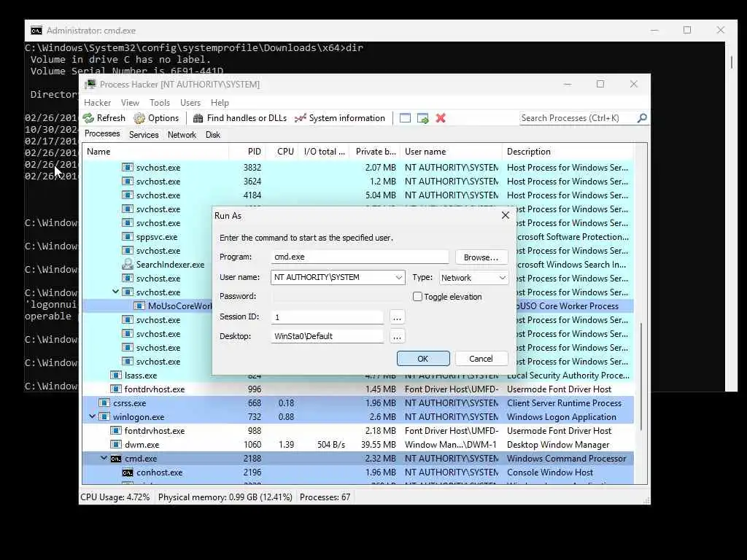Select the fontdrvhost.exe row with PID 988
The height and width of the screenshot is (560, 747).
358,430
